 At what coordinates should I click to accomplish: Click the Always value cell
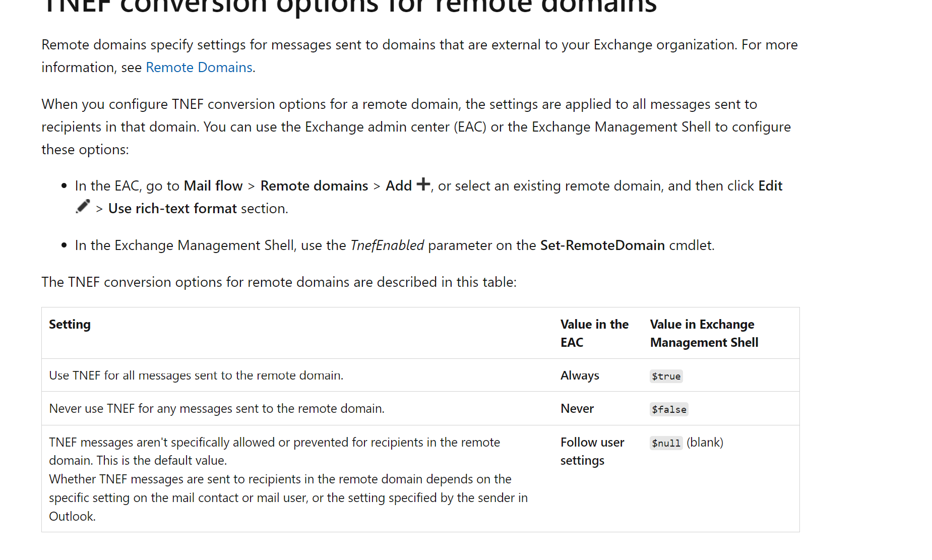click(x=580, y=376)
